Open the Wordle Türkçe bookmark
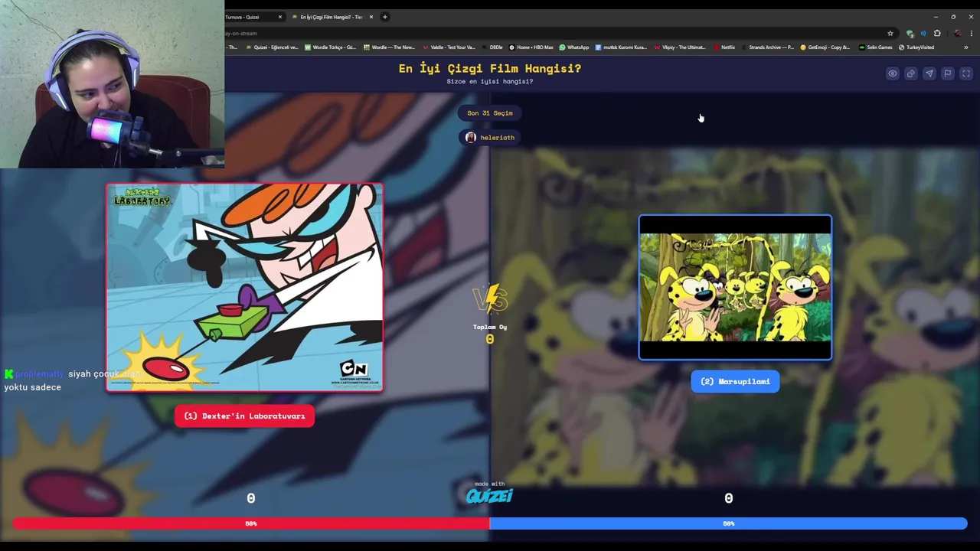This screenshot has width=980, height=551. (331, 47)
